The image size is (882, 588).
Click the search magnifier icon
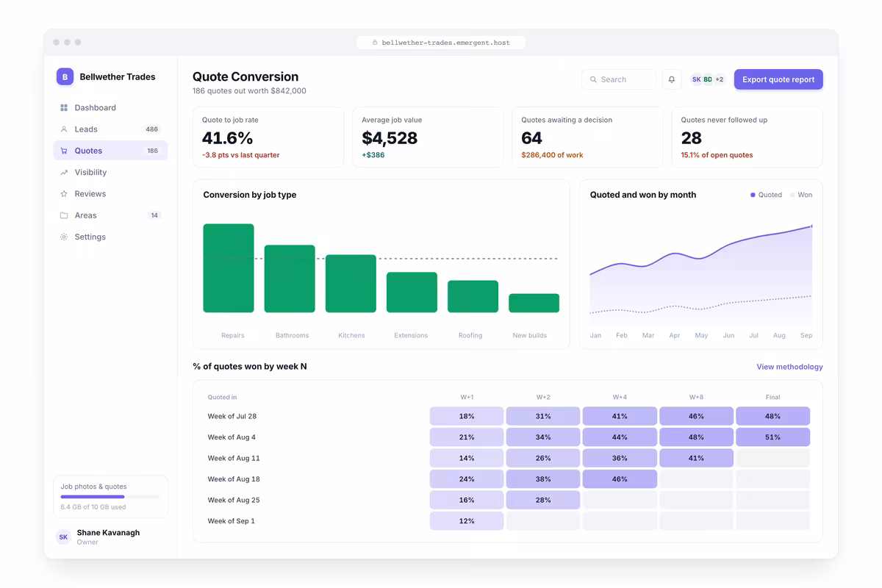coord(593,79)
